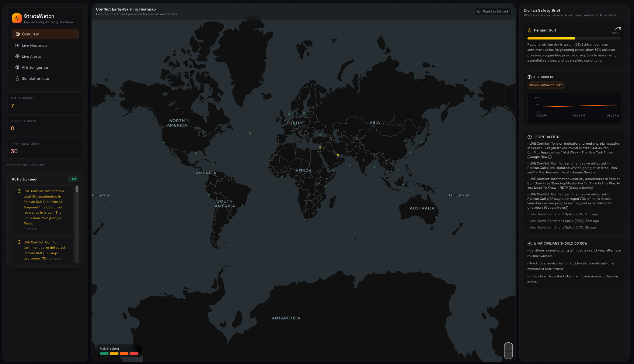Click the StrataWatch orange logo icon
This screenshot has width=634, height=364.
click(17, 18)
